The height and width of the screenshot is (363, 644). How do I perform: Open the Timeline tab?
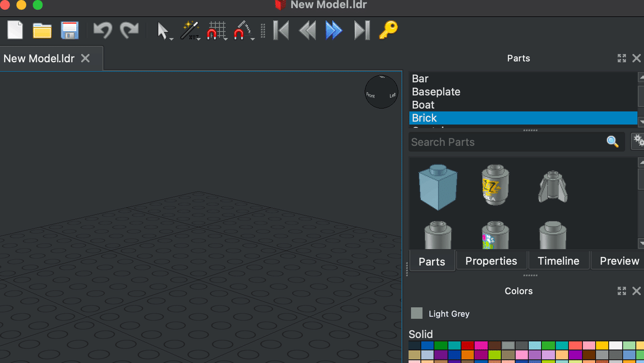tap(559, 261)
